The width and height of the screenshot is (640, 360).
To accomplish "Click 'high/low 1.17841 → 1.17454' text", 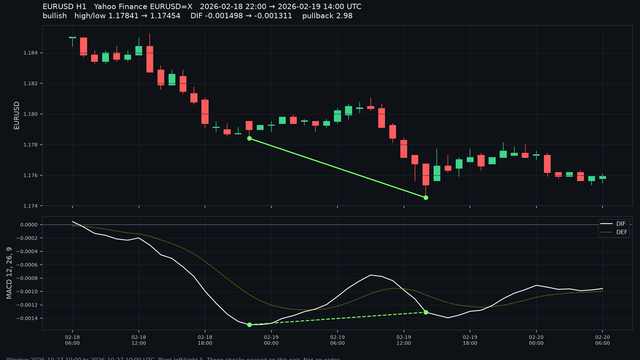I will [x=127, y=16].
